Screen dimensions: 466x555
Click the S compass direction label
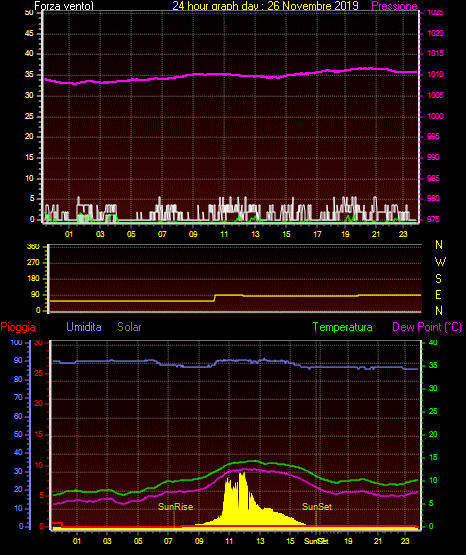click(x=438, y=279)
